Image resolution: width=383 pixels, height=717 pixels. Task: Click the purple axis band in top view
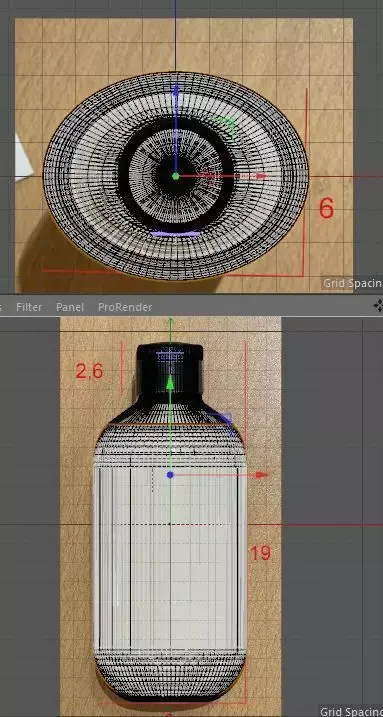click(176, 234)
